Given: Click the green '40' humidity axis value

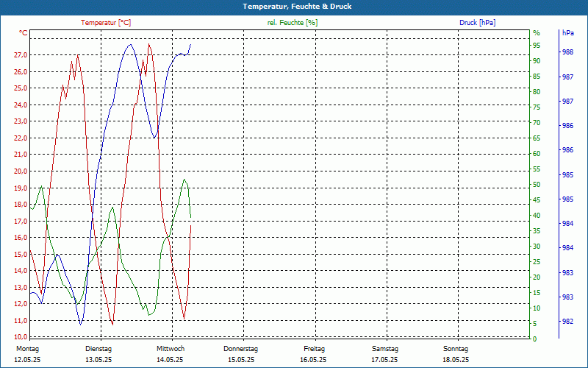Looking at the screenshot, I should point(537,215).
